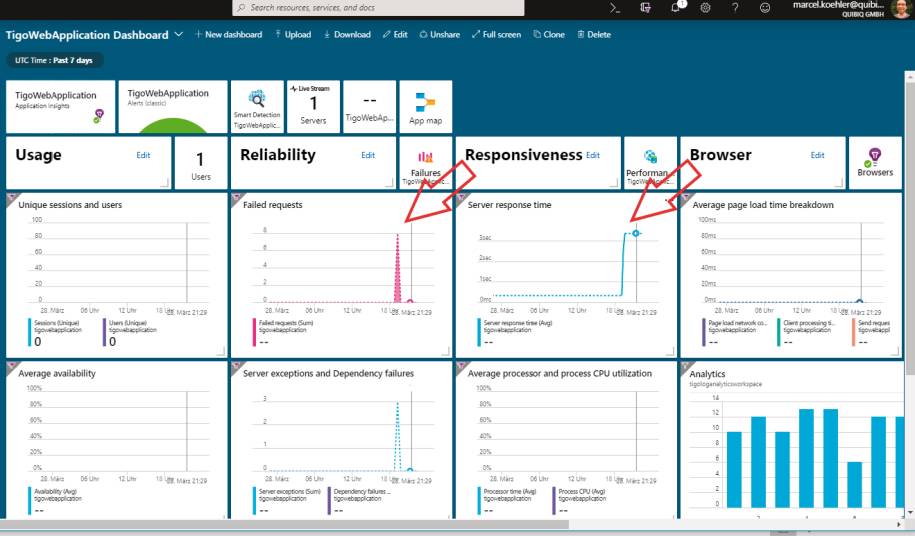Screen dimensions: 915x536
Task: Click Sessions (Unique) legend color bar
Action: tap(30, 332)
